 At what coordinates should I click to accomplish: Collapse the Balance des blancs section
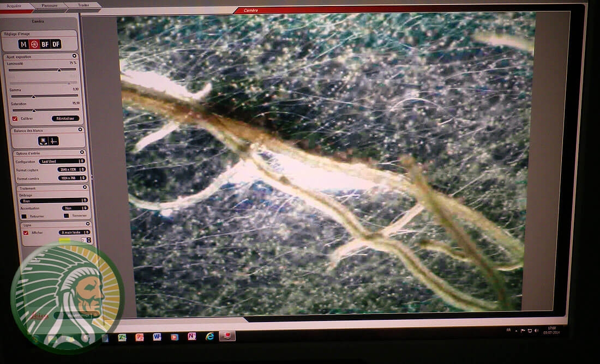coord(80,130)
